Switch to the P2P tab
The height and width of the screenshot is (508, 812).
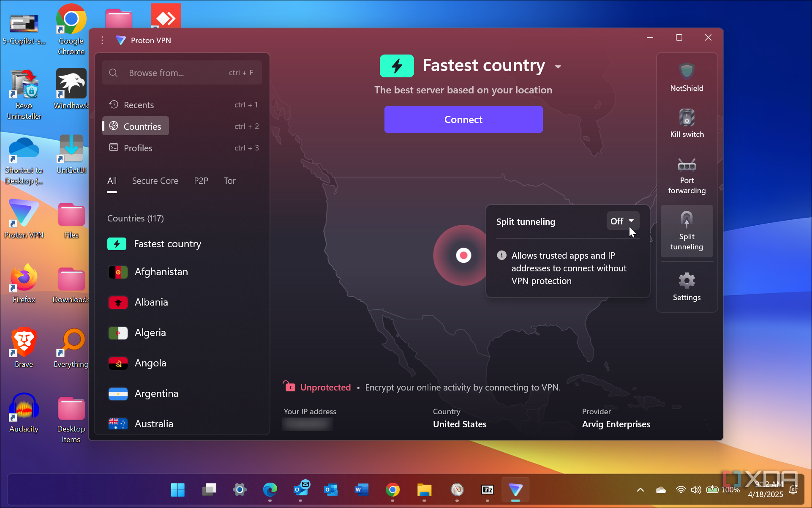click(201, 181)
